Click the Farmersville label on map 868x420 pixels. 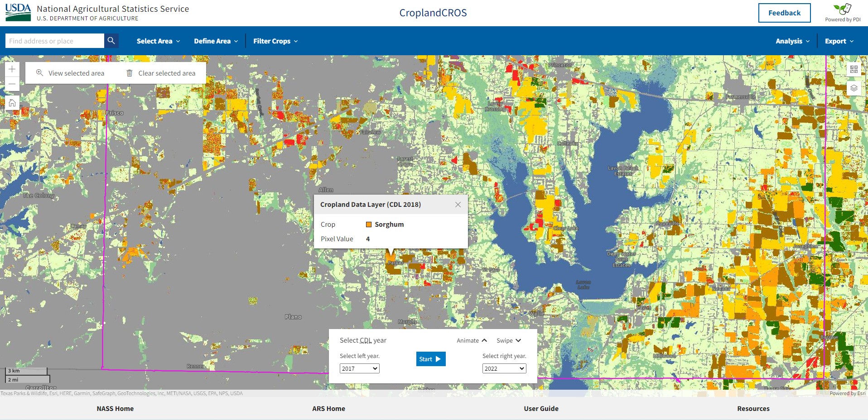[x=741, y=97]
